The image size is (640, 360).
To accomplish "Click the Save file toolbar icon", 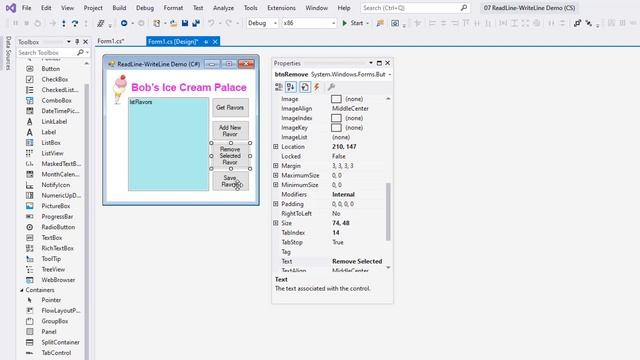I will point(185,23).
